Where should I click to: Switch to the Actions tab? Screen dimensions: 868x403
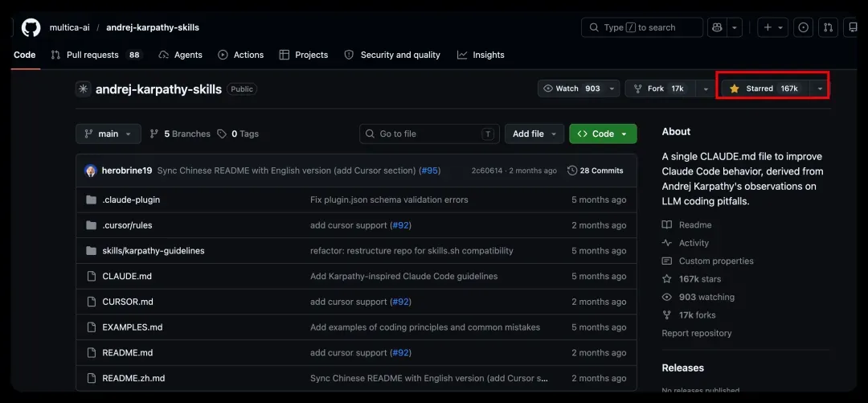pos(241,55)
